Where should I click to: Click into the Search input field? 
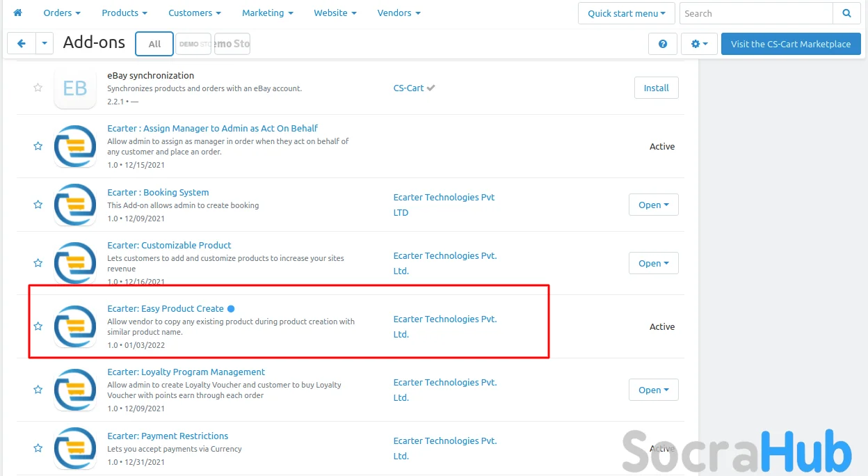pyautogui.click(x=755, y=13)
